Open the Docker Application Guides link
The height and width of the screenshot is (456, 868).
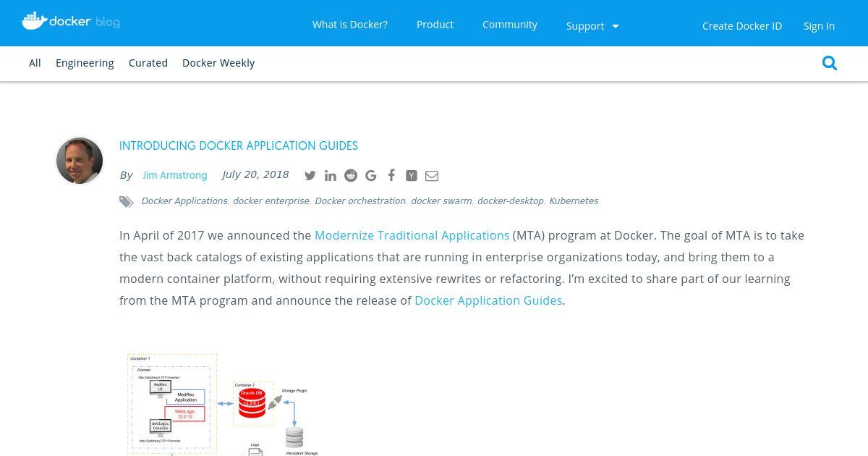click(488, 300)
